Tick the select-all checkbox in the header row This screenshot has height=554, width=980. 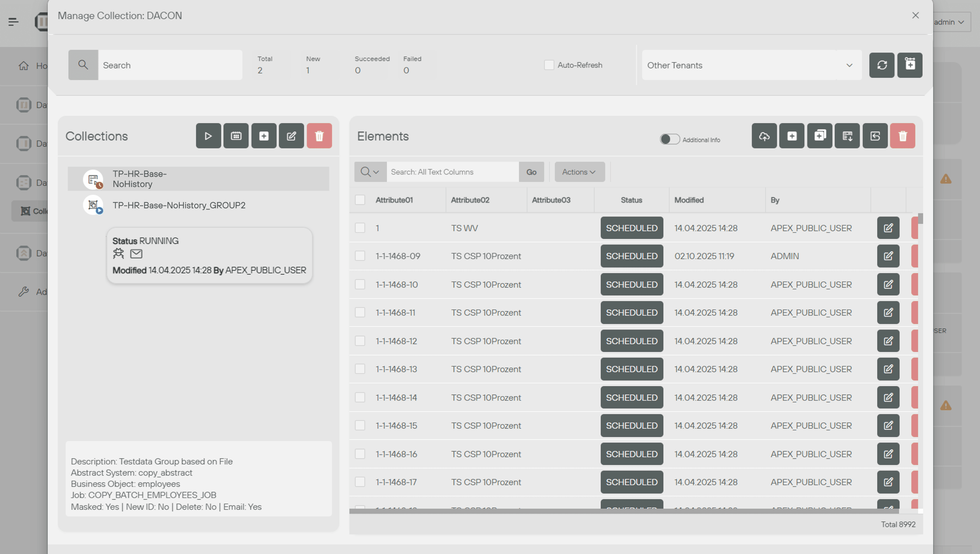point(360,200)
